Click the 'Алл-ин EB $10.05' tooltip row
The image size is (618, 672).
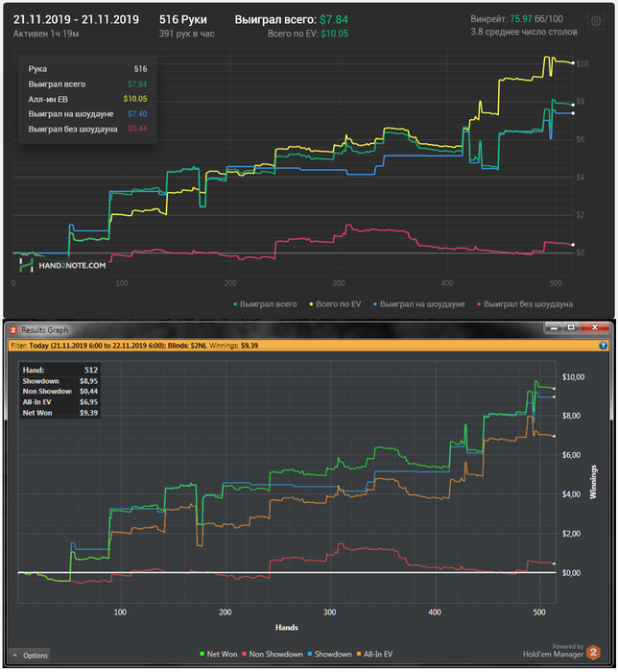click(x=87, y=99)
